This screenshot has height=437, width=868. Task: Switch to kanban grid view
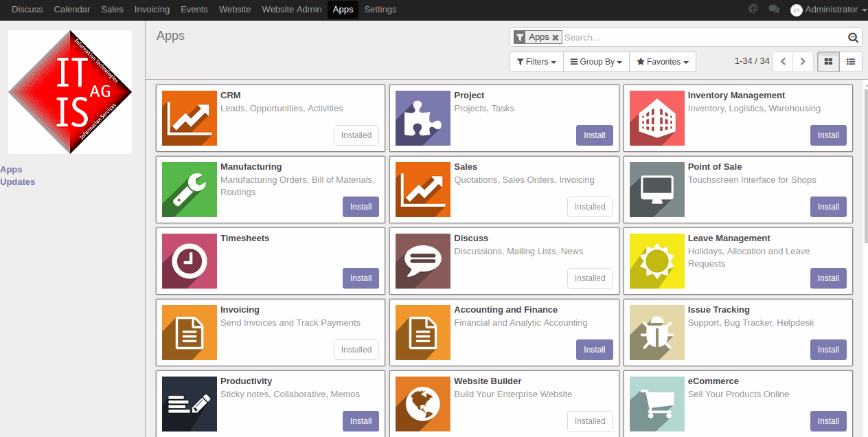[828, 62]
